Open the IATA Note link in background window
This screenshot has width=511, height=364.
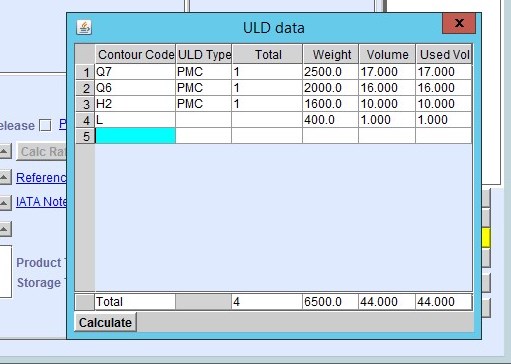[x=41, y=202]
